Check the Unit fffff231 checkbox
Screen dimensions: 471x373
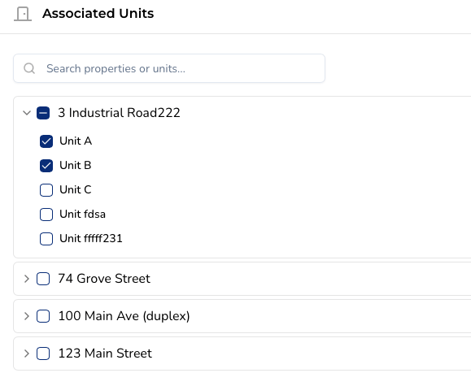pyautogui.click(x=46, y=239)
